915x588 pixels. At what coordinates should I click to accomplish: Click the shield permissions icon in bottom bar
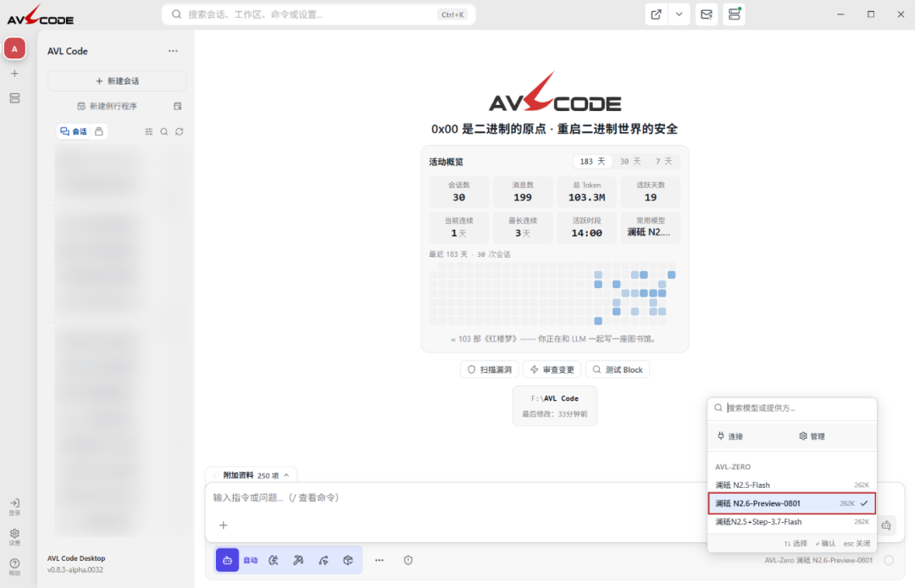pyautogui.click(x=408, y=560)
